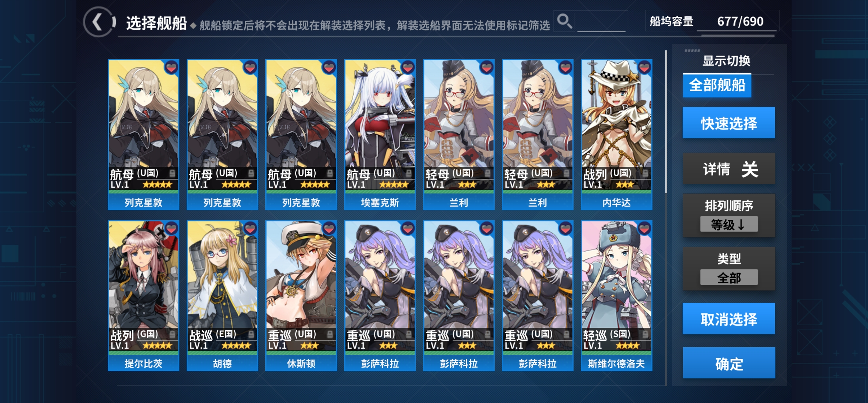This screenshot has height=403, width=868.
Task: Click lock icon on 休斯顿 card
Action: tap(330, 334)
